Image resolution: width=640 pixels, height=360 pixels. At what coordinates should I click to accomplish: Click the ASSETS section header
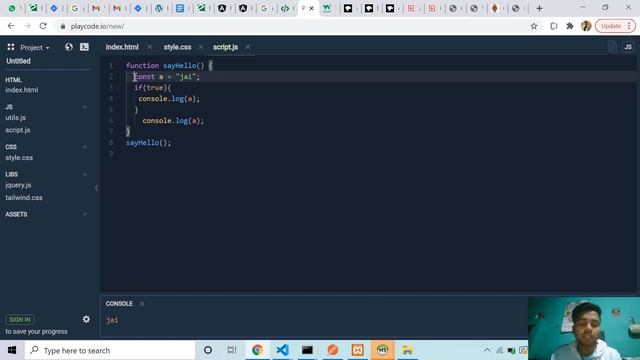click(x=16, y=214)
